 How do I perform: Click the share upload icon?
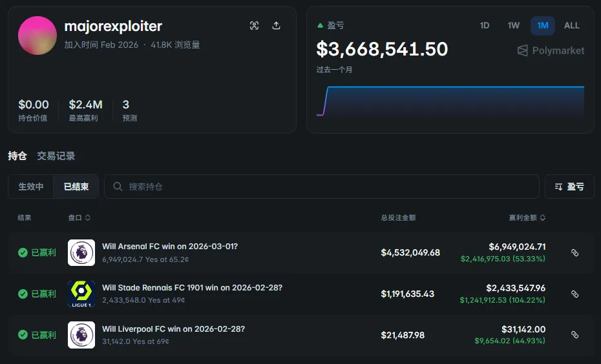pyautogui.click(x=276, y=26)
